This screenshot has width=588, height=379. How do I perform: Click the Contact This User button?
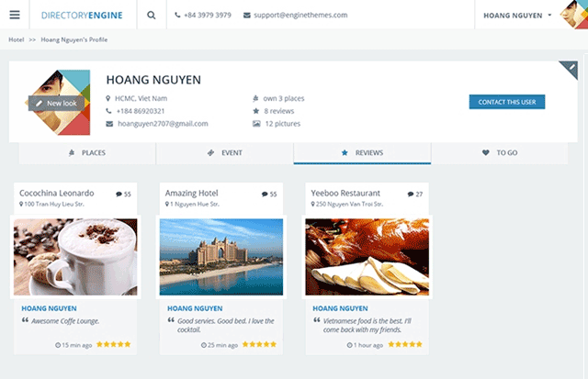(507, 102)
